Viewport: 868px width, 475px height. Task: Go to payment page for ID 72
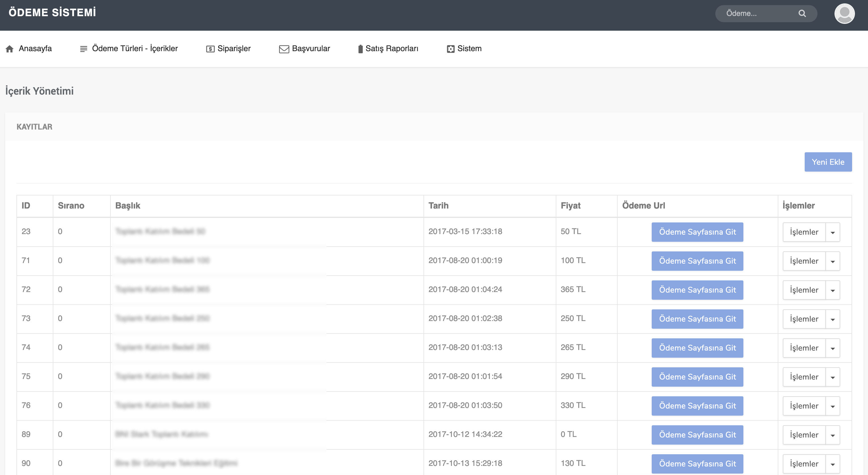coord(697,290)
